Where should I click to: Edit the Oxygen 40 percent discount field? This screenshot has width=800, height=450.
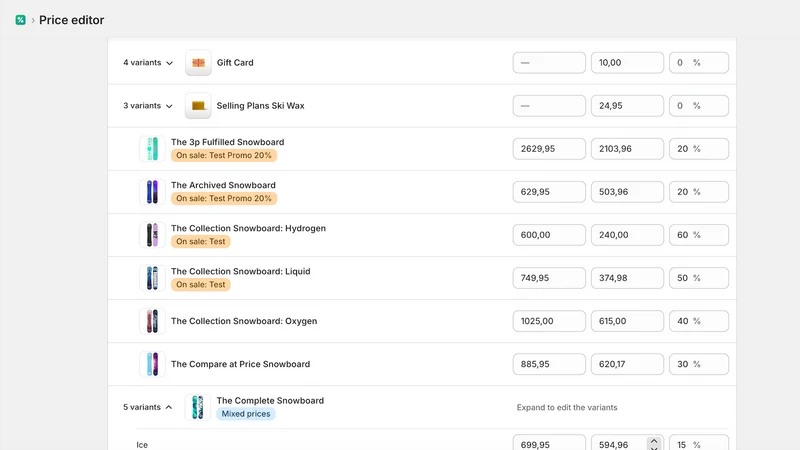[698, 321]
